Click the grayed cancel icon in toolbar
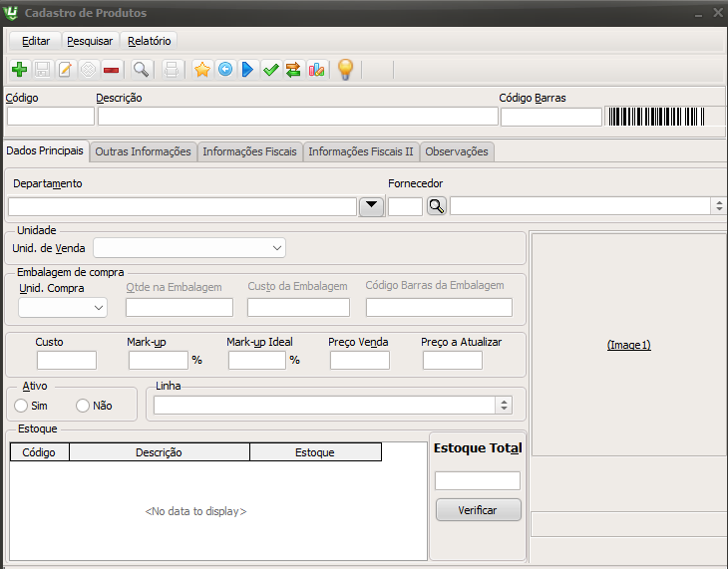Screen dimensions: 728x569 click(88, 70)
